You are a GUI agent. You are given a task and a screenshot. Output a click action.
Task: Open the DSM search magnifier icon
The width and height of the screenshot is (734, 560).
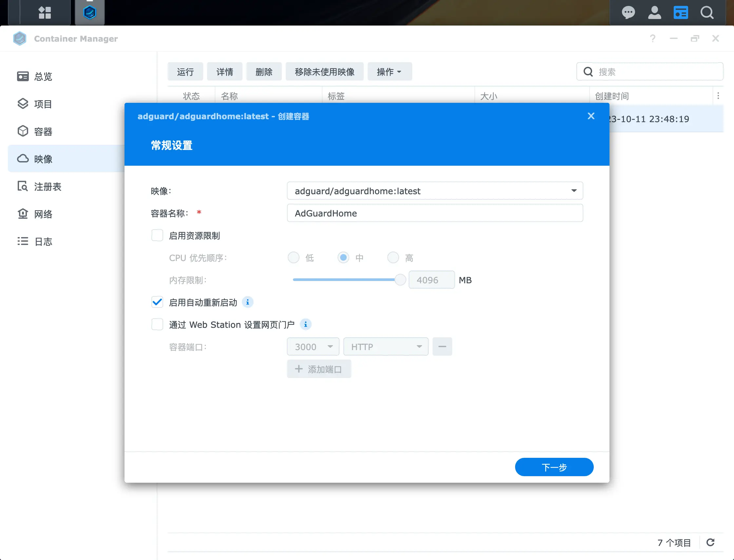pos(707,13)
